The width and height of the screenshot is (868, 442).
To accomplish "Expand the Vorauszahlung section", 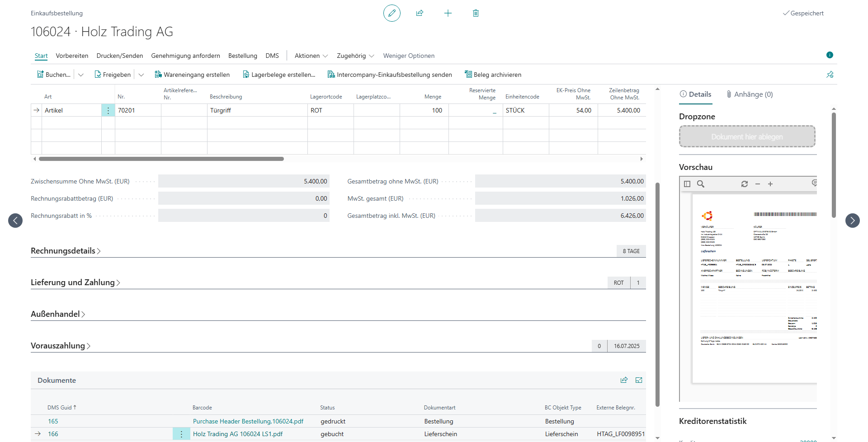I will click(61, 346).
